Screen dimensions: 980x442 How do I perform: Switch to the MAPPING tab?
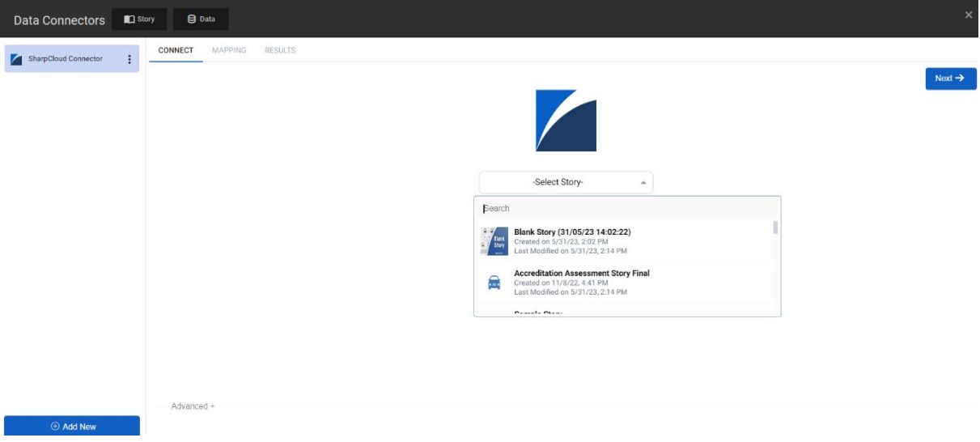pyautogui.click(x=229, y=50)
